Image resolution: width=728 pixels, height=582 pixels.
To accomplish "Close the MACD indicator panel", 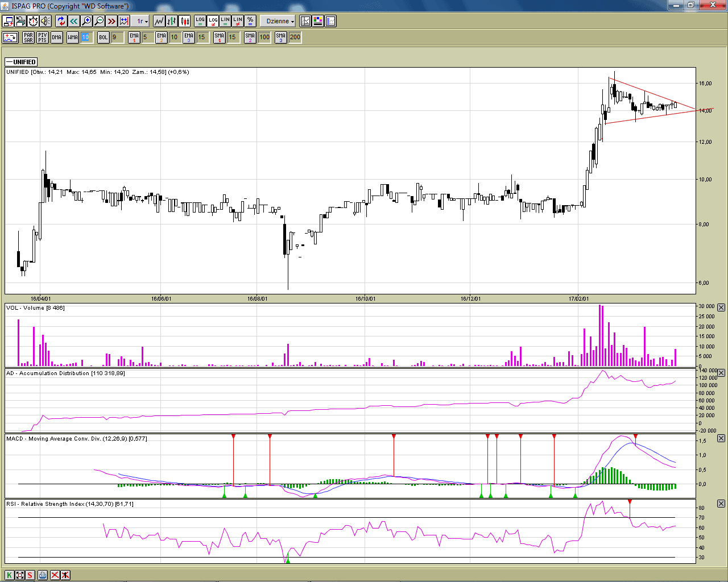I will [721, 438].
